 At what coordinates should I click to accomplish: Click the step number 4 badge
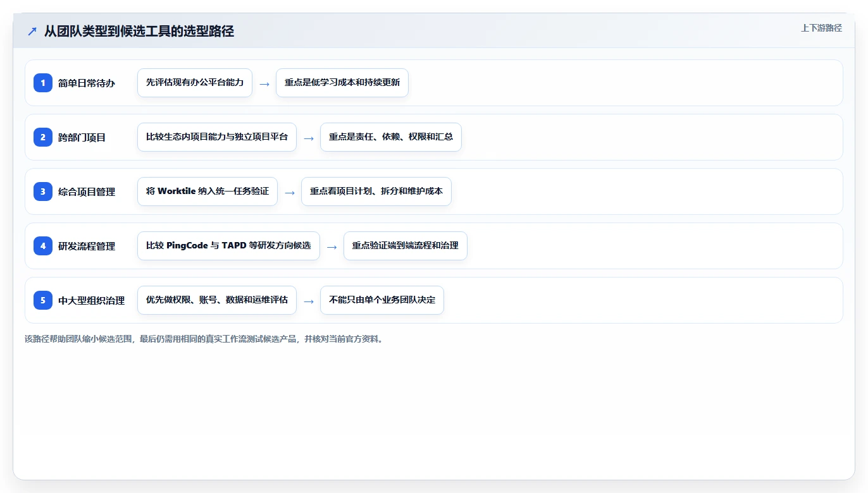[x=43, y=246]
